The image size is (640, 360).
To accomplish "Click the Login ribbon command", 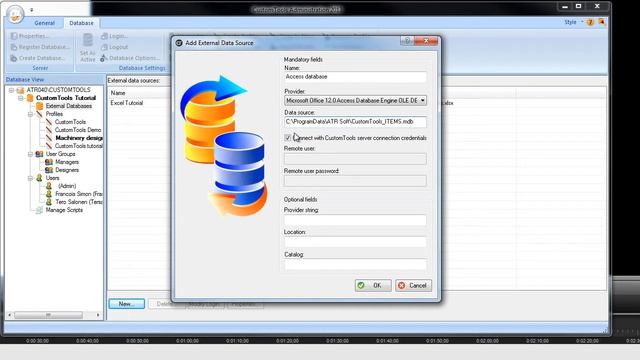I will click(114, 36).
